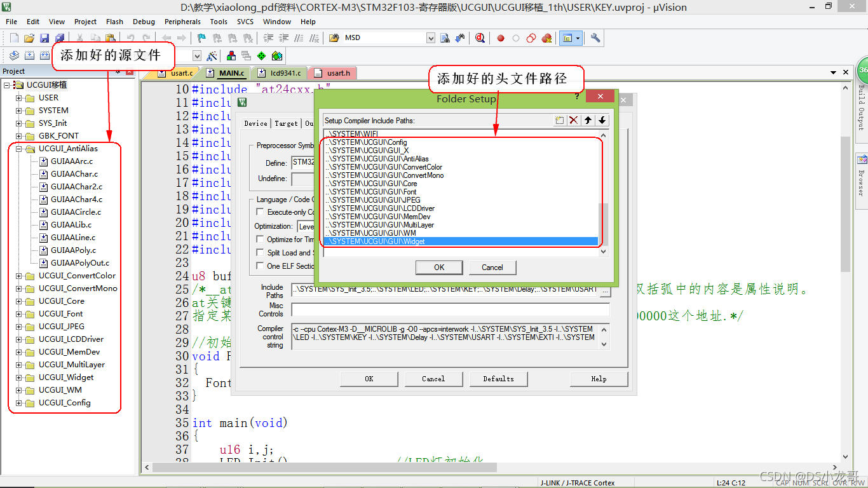This screenshot has width=868, height=488.
Task: Insert breakpoint red dot icon
Action: point(501,38)
